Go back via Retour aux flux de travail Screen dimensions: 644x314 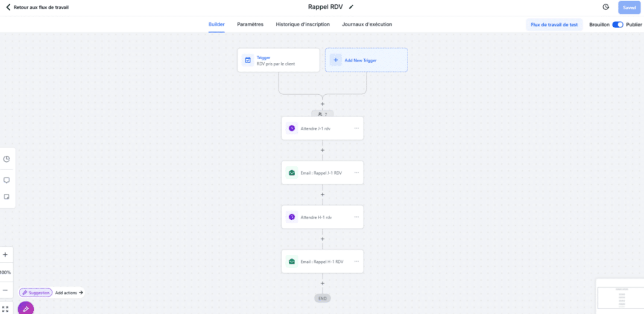pos(37,7)
